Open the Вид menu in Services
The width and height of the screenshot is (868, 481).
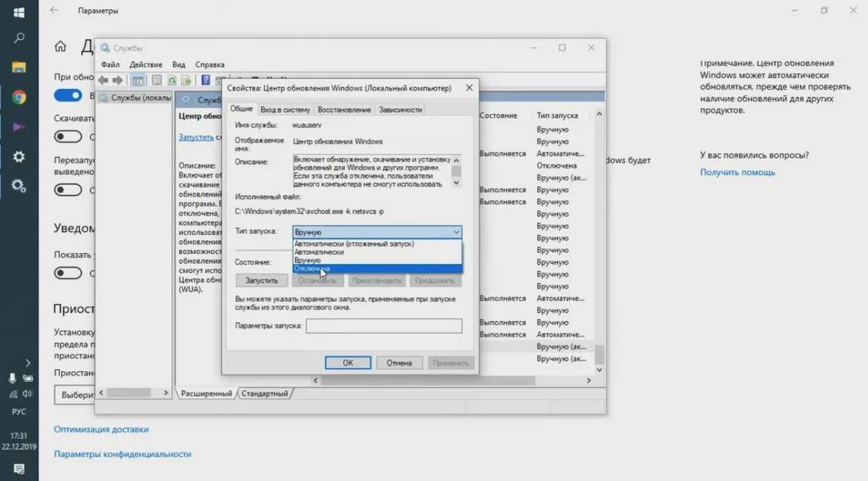tap(179, 64)
